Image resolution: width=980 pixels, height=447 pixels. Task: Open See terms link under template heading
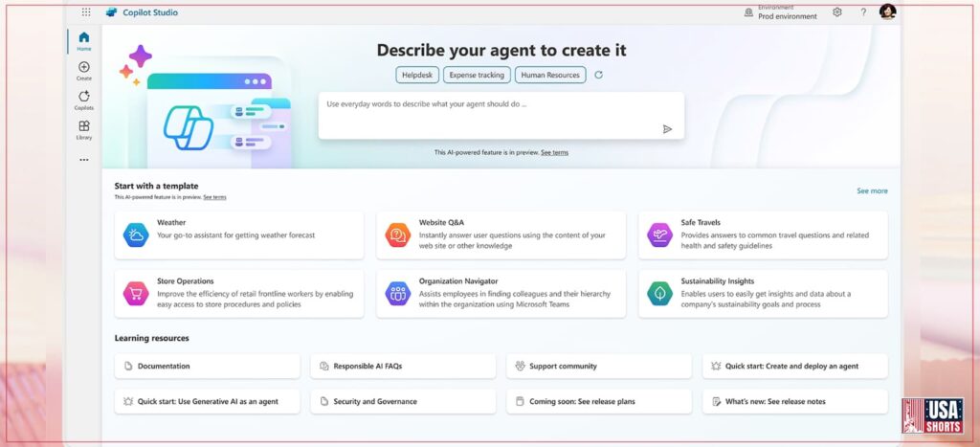214,197
